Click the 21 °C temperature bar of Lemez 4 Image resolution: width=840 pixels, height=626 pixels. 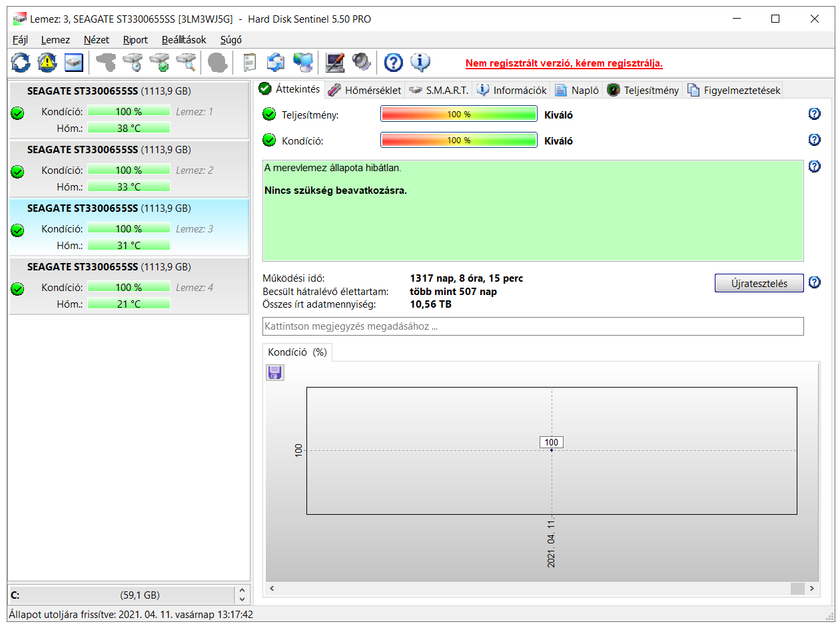[x=129, y=304]
